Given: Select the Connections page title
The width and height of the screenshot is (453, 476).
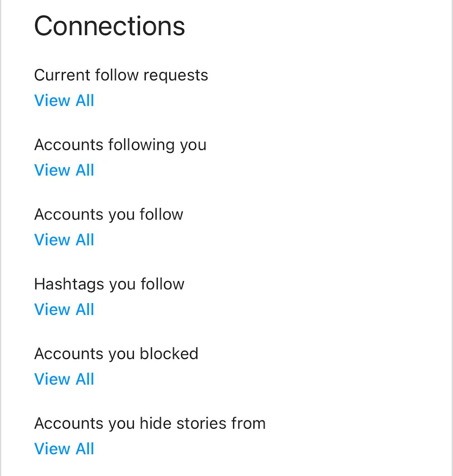Looking at the screenshot, I should pyautogui.click(x=110, y=26).
